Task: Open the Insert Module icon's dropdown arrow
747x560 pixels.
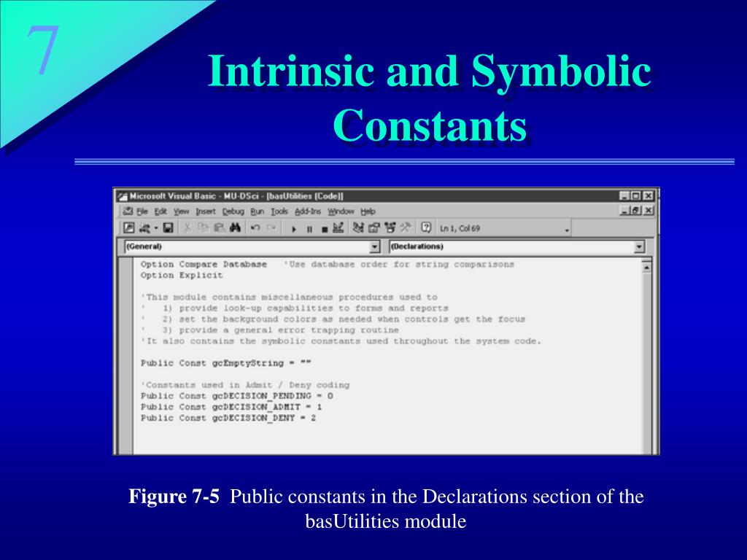Action: click(155, 228)
